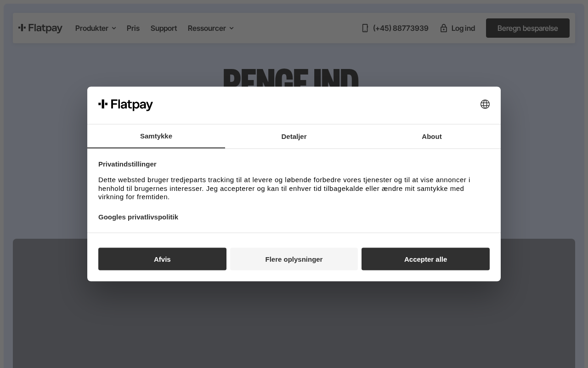This screenshot has height=368, width=588.
Task: Click the Beregn besparelse button
Action: pyautogui.click(x=527, y=28)
